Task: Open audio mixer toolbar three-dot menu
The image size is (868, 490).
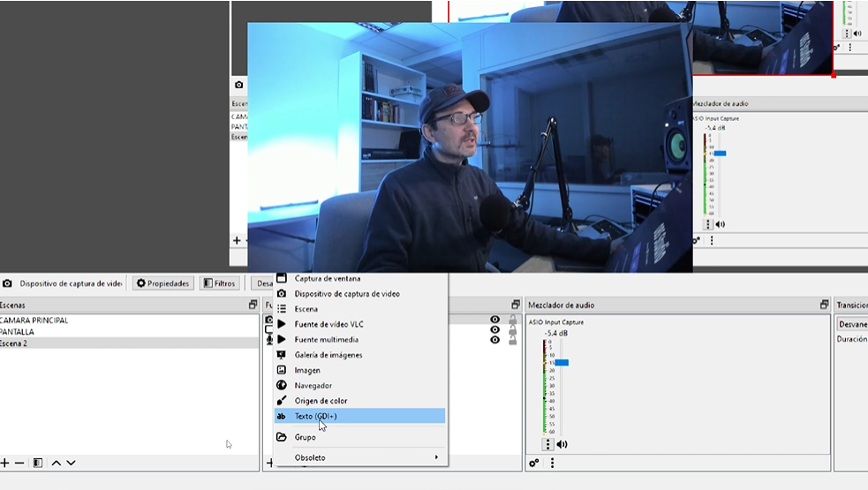Action: click(x=552, y=463)
